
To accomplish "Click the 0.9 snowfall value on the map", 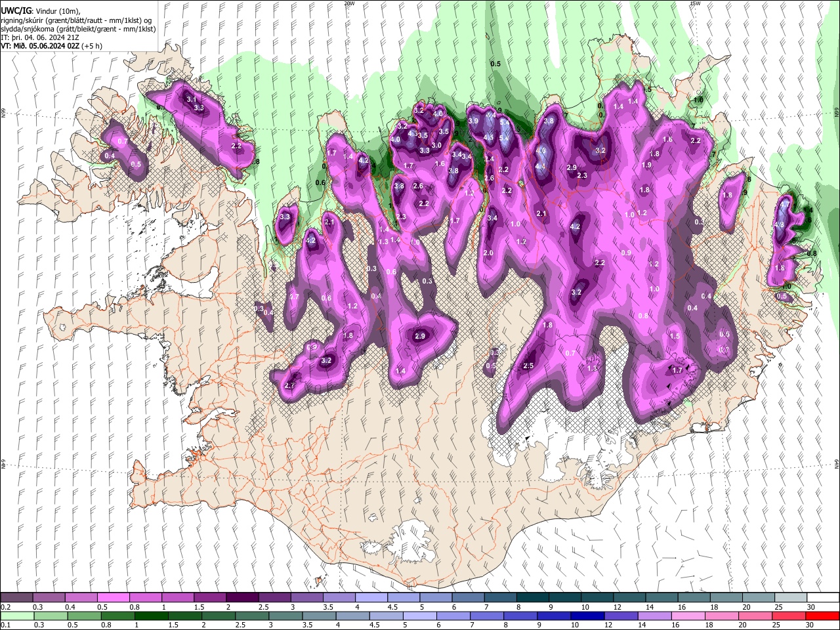I will [x=626, y=253].
